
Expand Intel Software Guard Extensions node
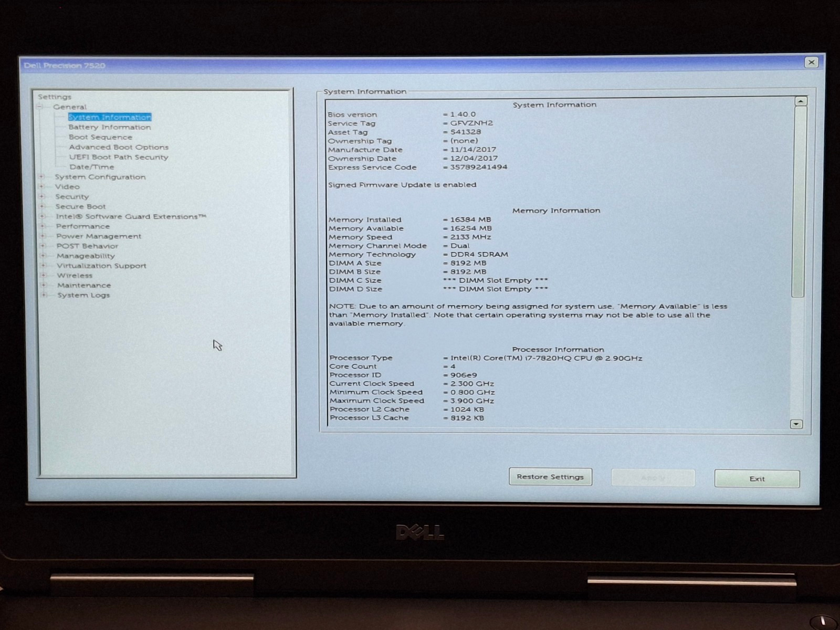click(x=43, y=216)
